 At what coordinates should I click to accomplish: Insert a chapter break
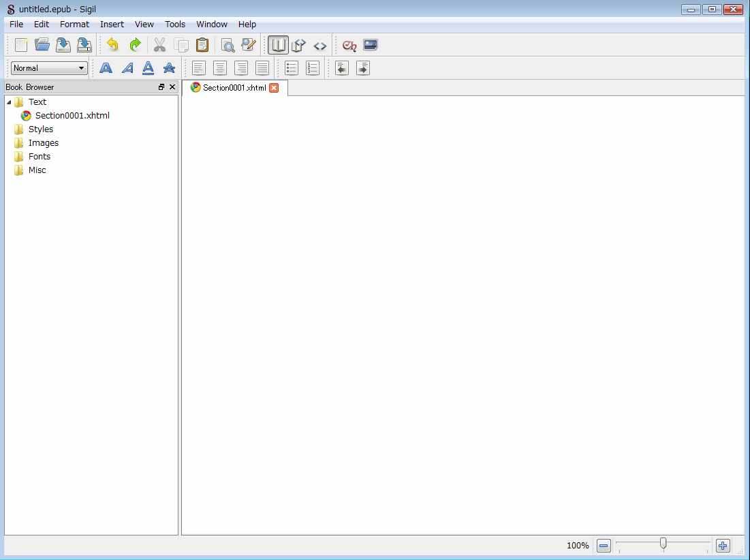tap(349, 46)
